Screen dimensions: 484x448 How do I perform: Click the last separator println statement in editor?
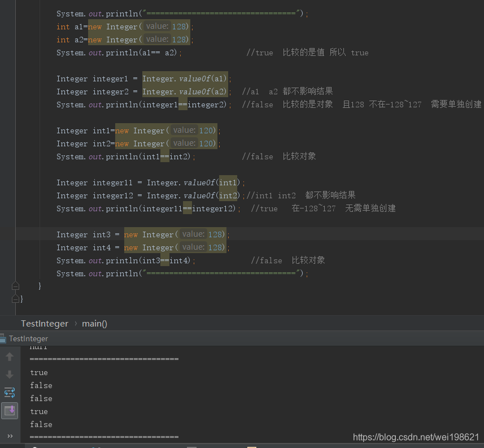[x=182, y=273]
